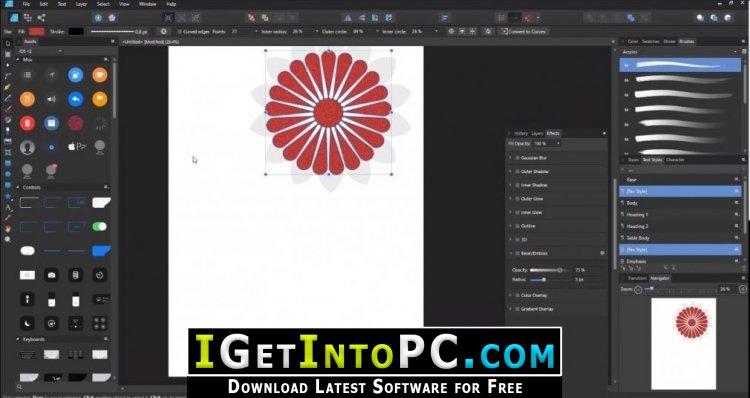Collapse the Controls assets section
This screenshot has width=750, height=398.
click(18, 188)
